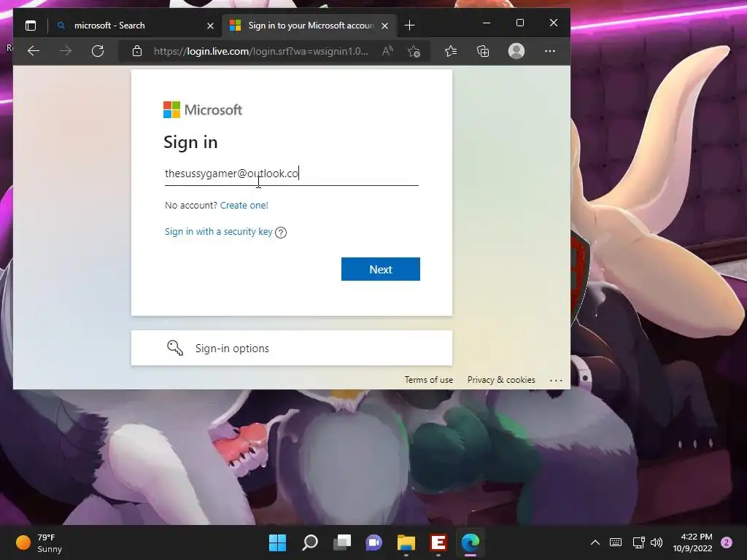Select the login.live.com address bar
This screenshot has height=560, width=747.
[x=260, y=51]
